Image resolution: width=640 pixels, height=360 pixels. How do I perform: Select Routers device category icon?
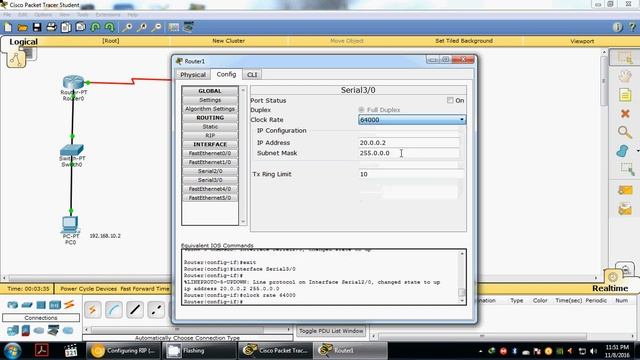click(x=13, y=305)
